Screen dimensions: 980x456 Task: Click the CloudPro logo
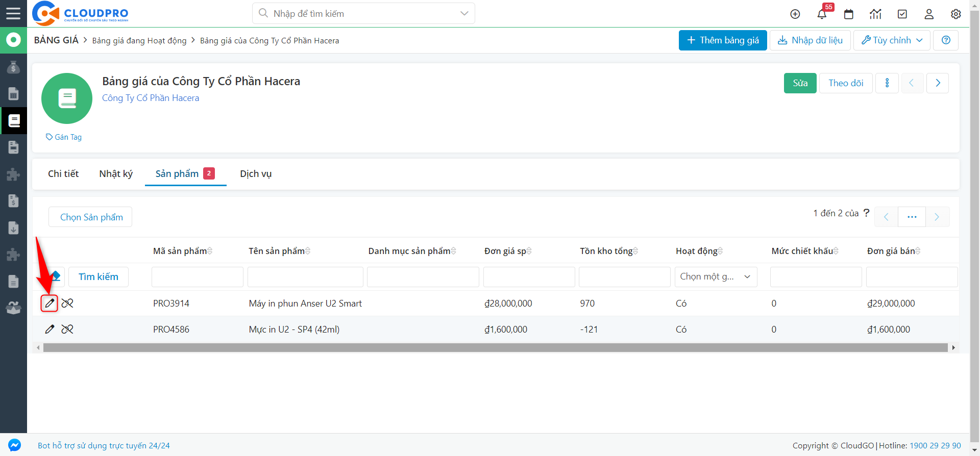coord(80,14)
